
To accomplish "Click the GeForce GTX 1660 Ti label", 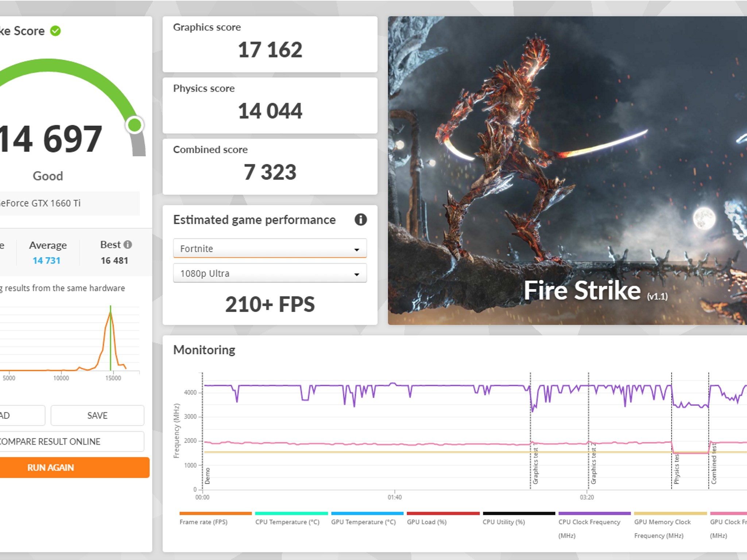I will click(x=40, y=203).
